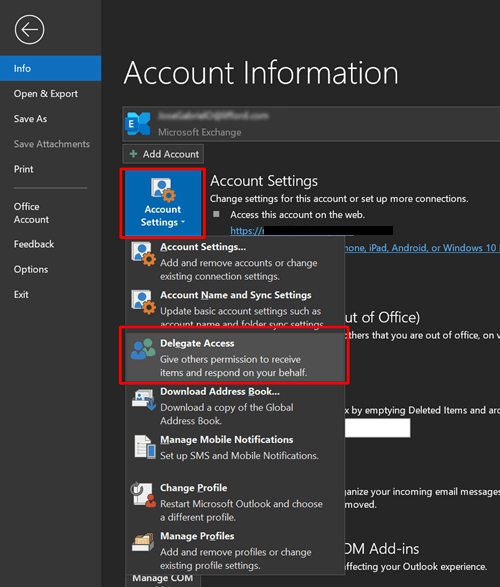Choose Account Settings... from the dropdown
The height and width of the screenshot is (587, 500).
point(235,261)
